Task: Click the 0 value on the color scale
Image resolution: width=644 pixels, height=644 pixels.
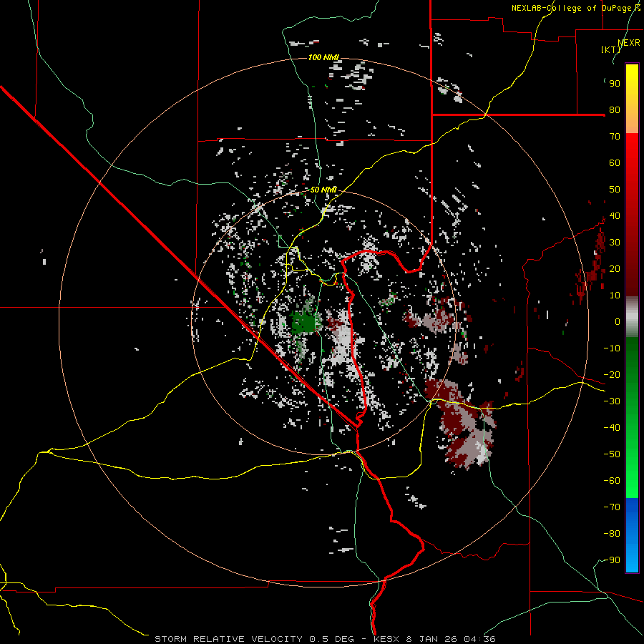Action: pyautogui.click(x=618, y=322)
